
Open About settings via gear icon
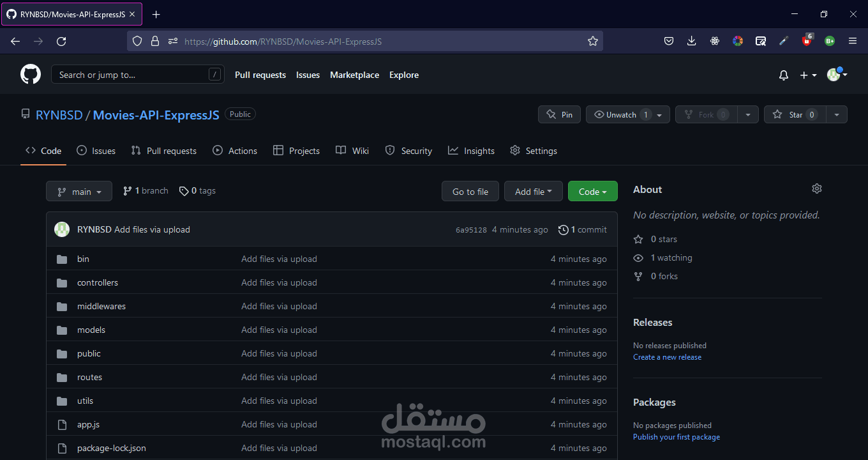pyautogui.click(x=817, y=188)
